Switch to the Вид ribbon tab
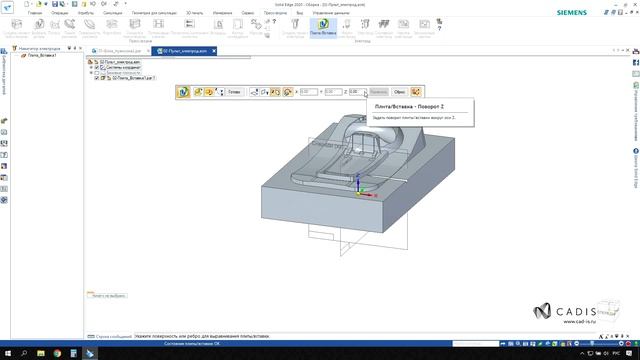 point(300,13)
